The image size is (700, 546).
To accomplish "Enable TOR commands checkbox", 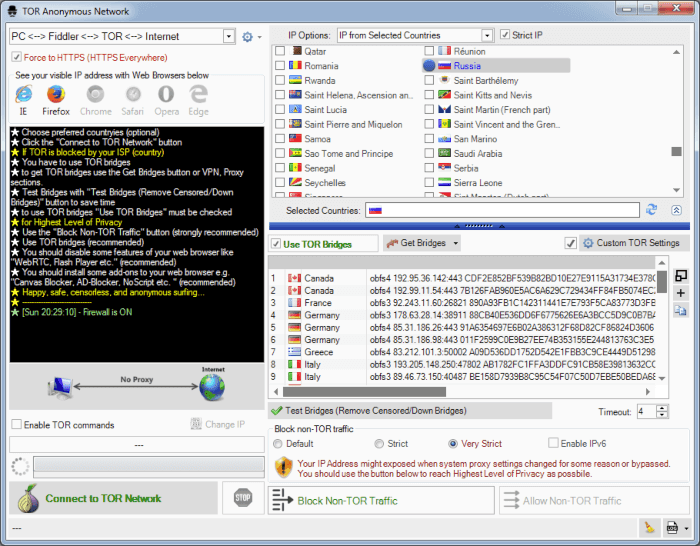I will [17, 424].
